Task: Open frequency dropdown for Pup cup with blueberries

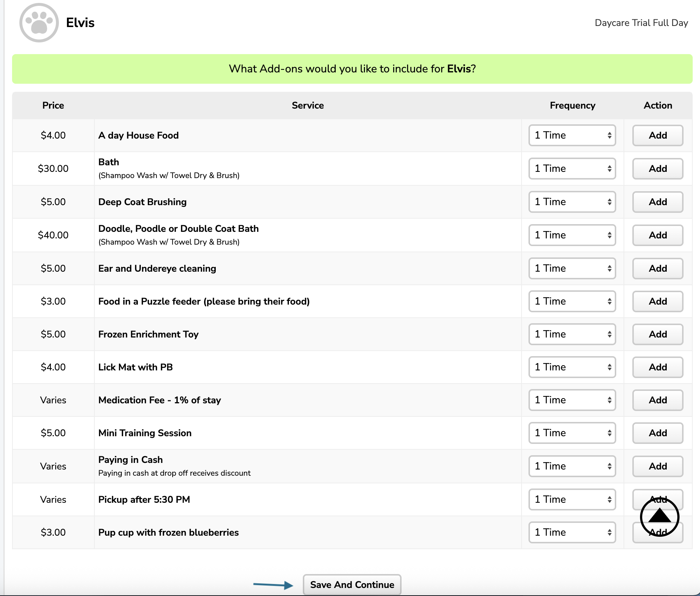Action: click(x=572, y=532)
